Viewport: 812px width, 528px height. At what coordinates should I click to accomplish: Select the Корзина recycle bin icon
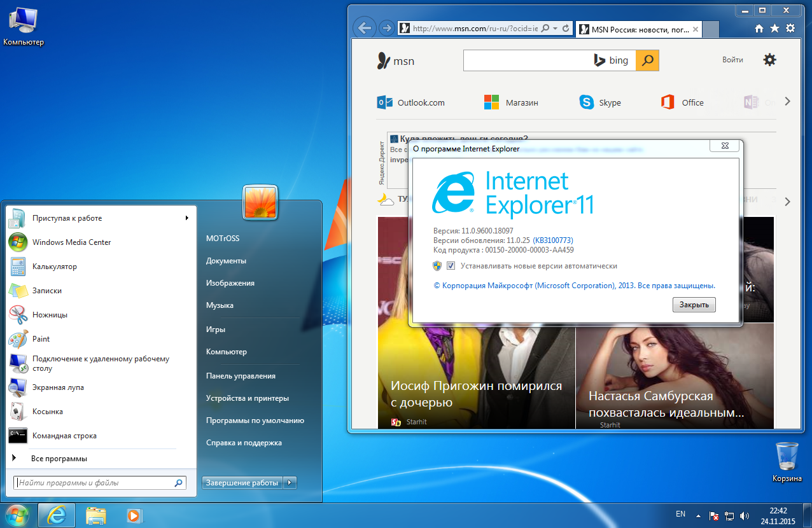click(x=787, y=462)
